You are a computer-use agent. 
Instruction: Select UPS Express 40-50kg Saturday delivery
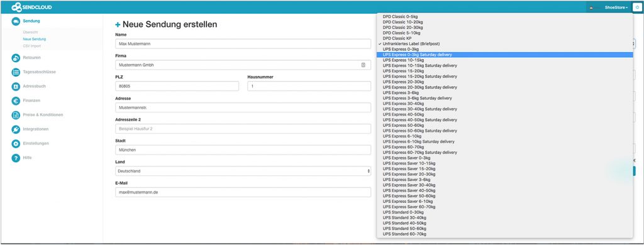[x=505, y=120]
